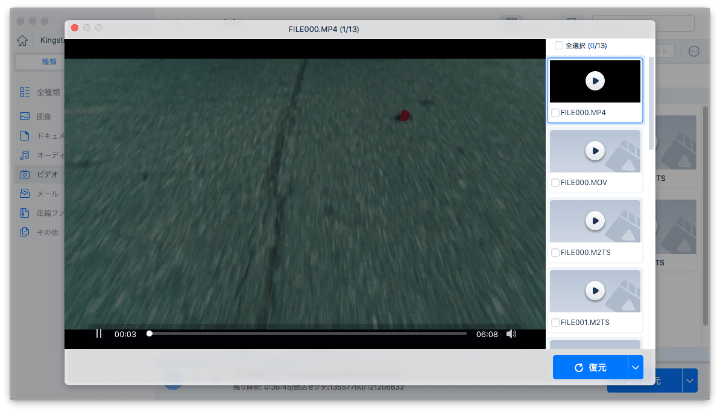The image size is (719, 412).
Task: Click the background window's vertical scrollbar
Action: (706, 216)
